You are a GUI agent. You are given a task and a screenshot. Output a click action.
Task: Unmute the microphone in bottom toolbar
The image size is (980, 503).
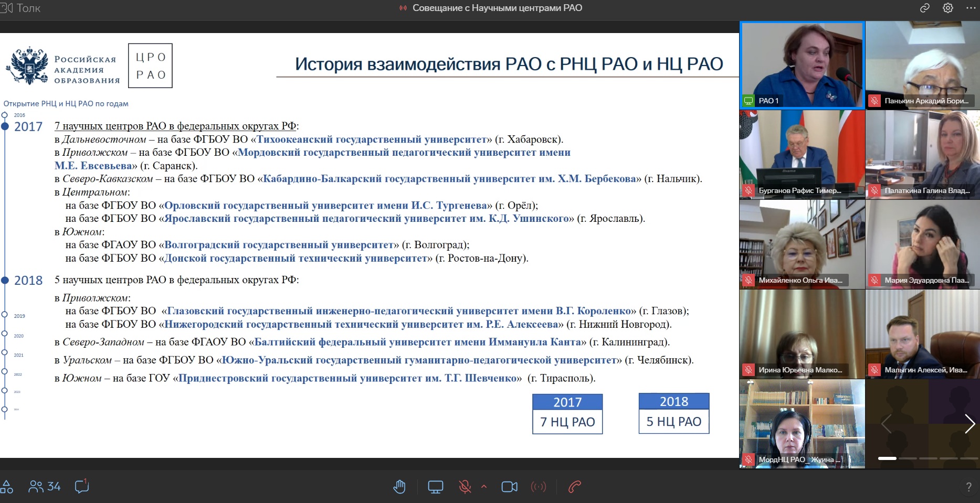(x=465, y=487)
